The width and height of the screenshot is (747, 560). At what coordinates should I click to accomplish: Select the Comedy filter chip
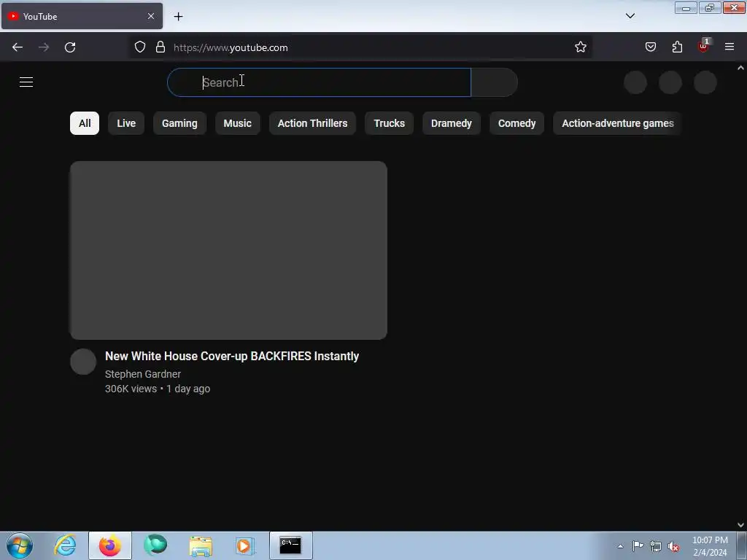pyautogui.click(x=517, y=123)
